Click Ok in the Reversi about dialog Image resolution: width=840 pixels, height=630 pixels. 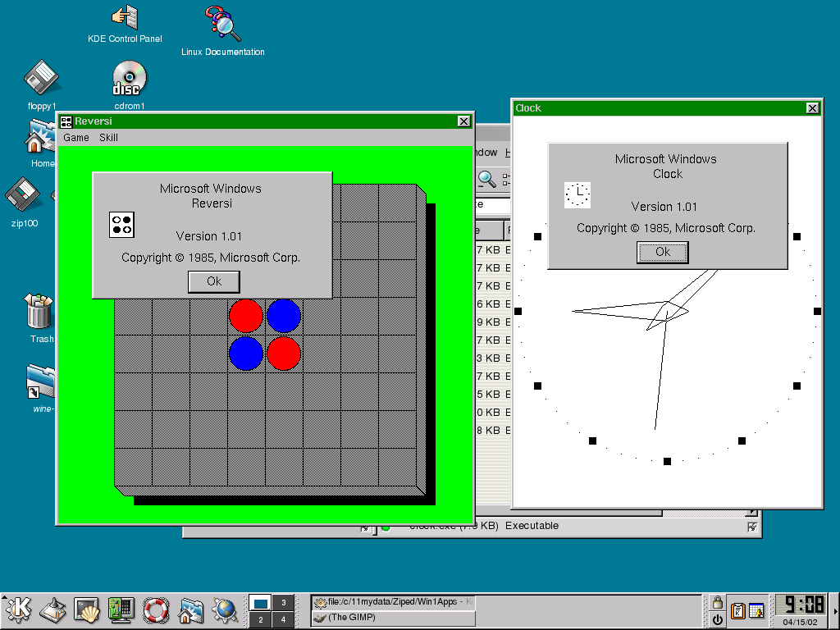214,282
